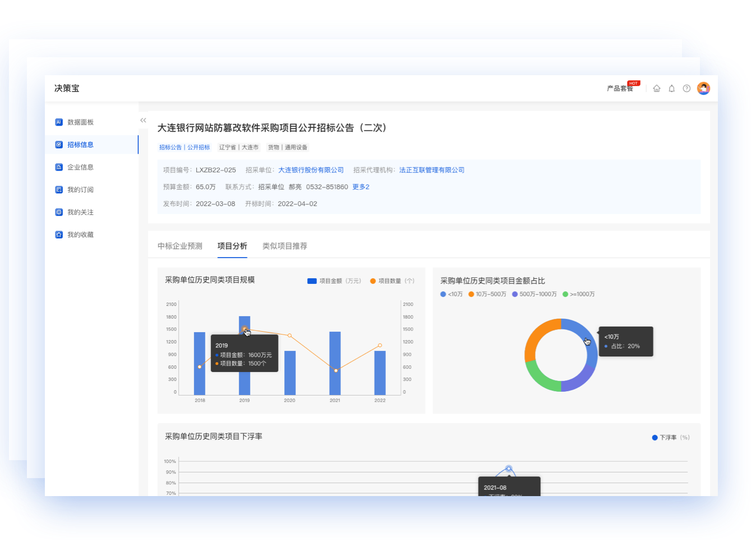This screenshot has width=756, height=541.
Task: Click the 2022 orange line point
Action: 380,345
